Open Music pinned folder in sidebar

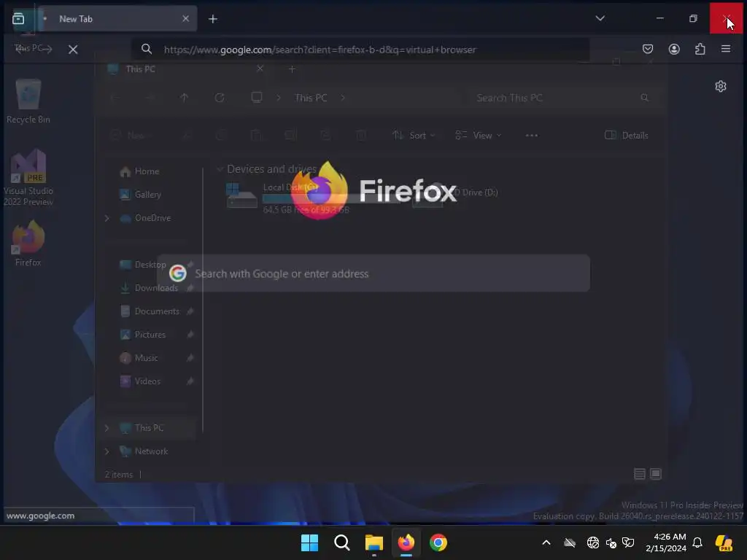[146, 357]
